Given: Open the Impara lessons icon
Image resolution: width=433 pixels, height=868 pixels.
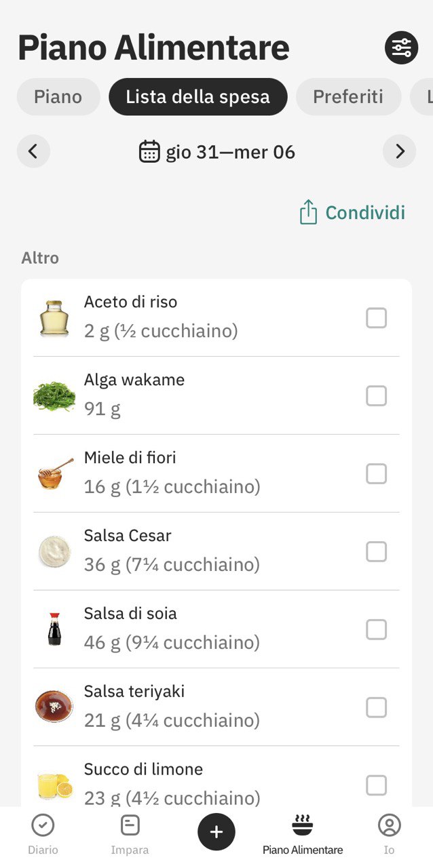Looking at the screenshot, I should (x=130, y=825).
